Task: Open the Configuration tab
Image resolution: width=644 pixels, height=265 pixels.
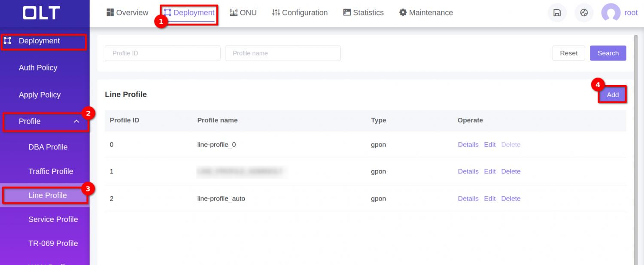Action: [300, 13]
